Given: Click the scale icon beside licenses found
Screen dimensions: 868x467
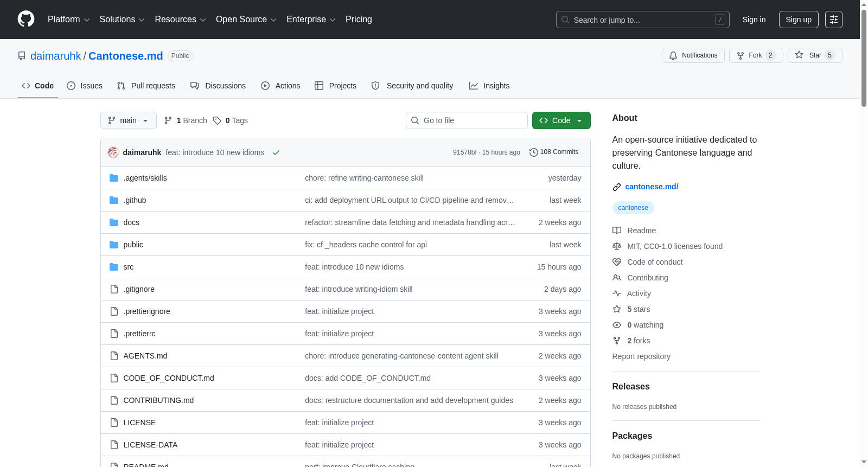Looking at the screenshot, I should [x=617, y=246].
